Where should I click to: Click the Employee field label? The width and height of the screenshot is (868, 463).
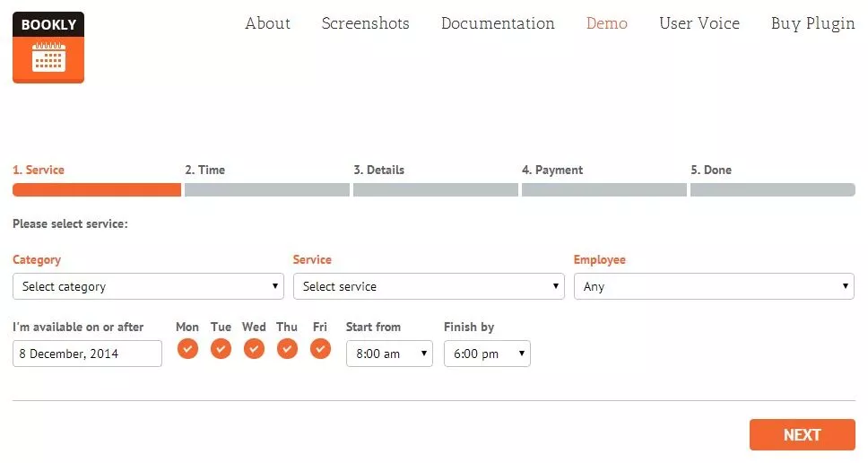pos(600,259)
